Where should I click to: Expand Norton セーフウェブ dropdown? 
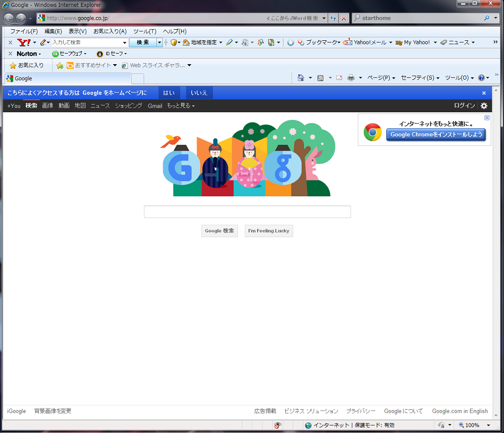tap(85, 54)
